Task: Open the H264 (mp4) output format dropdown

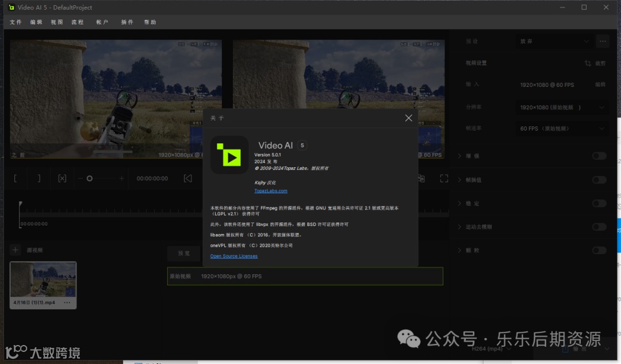Action: [491, 349]
